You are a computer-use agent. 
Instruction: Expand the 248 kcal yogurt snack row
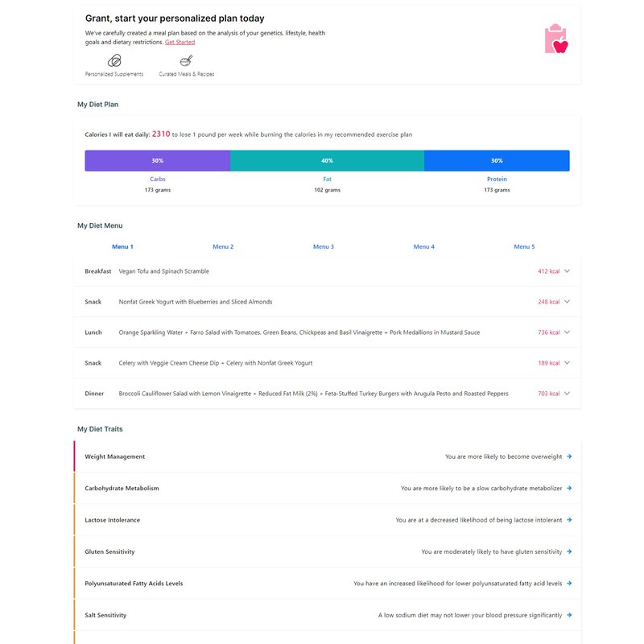pos(567,301)
